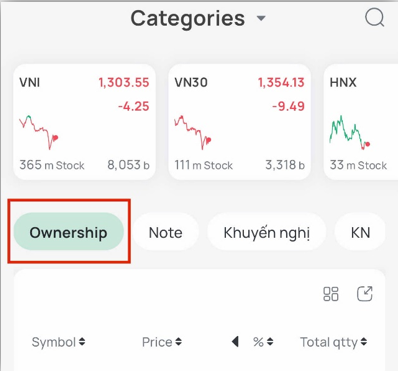Sort by Total qtty arrows

364,342
